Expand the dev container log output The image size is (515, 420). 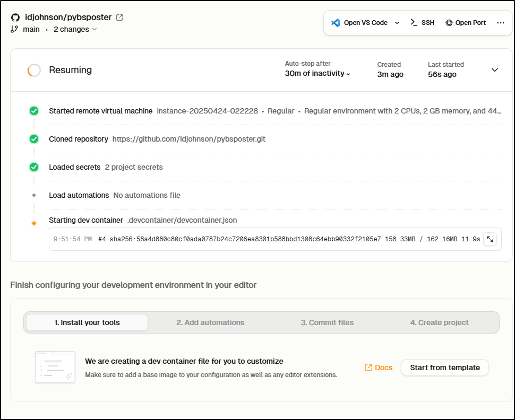[x=490, y=239]
